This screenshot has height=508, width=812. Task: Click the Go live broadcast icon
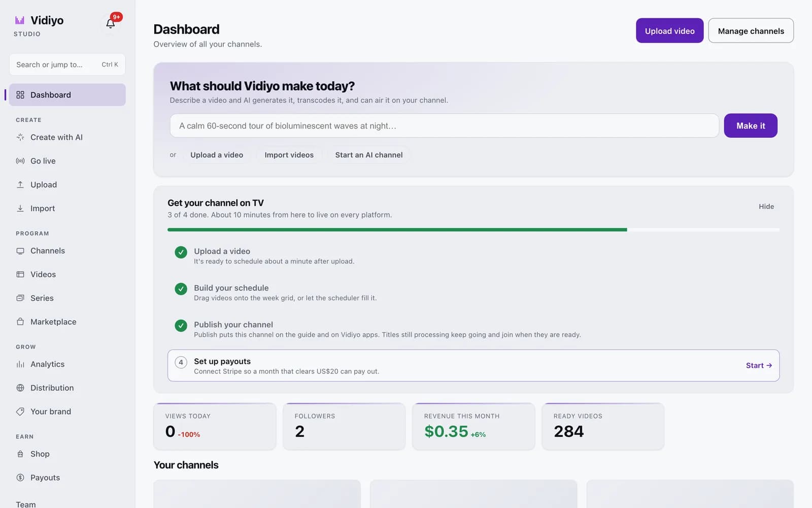(x=20, y=161)
